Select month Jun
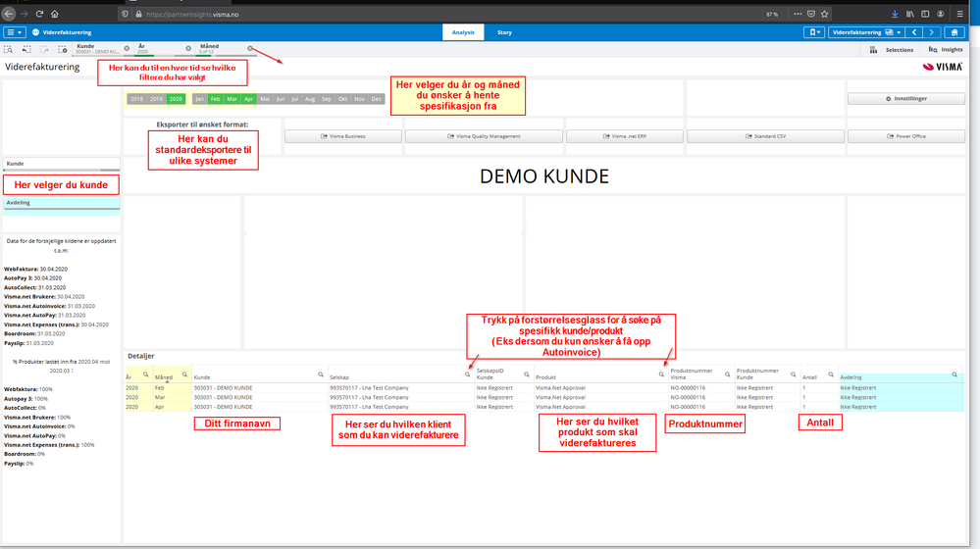This screenshot has width=980, height=549. pyautogui.click(x=280, y=99)
